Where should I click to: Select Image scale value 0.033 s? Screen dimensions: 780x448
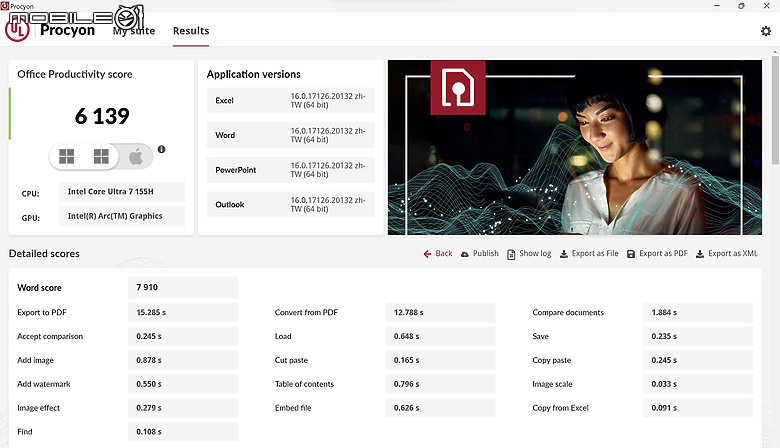[698, 384]
